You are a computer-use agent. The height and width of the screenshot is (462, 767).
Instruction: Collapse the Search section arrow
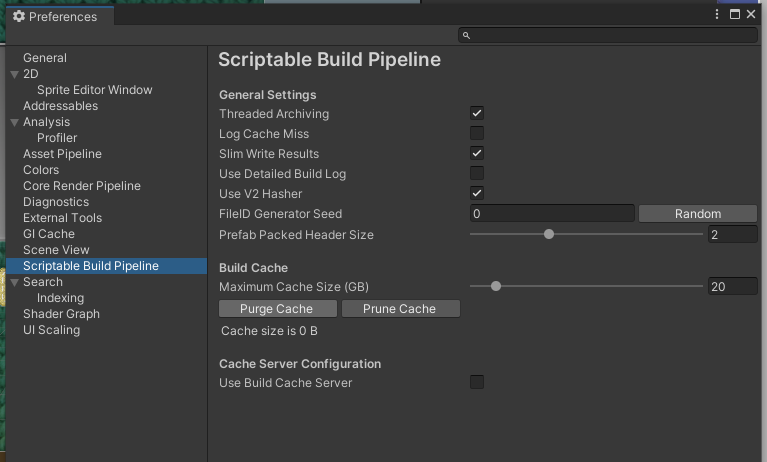[x=14, y=282]
